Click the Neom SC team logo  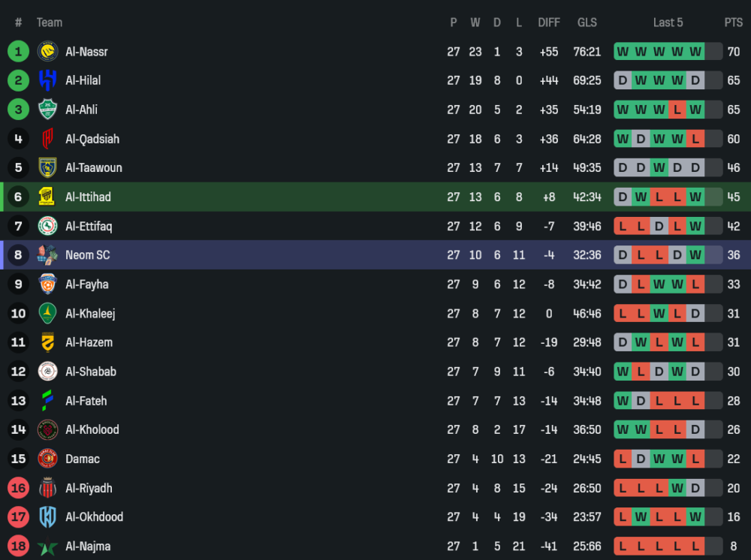[x=48, y=255]
